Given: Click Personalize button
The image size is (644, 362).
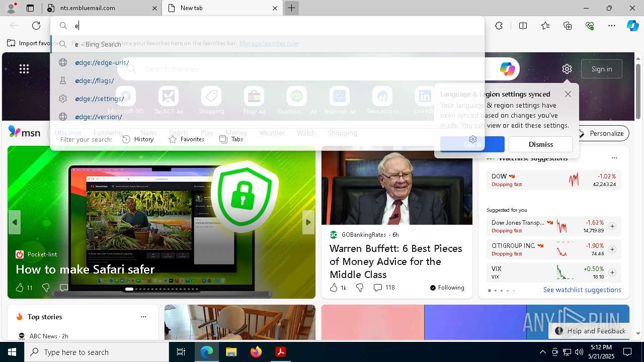Looking at the screenshot, I should click(601, 133).
